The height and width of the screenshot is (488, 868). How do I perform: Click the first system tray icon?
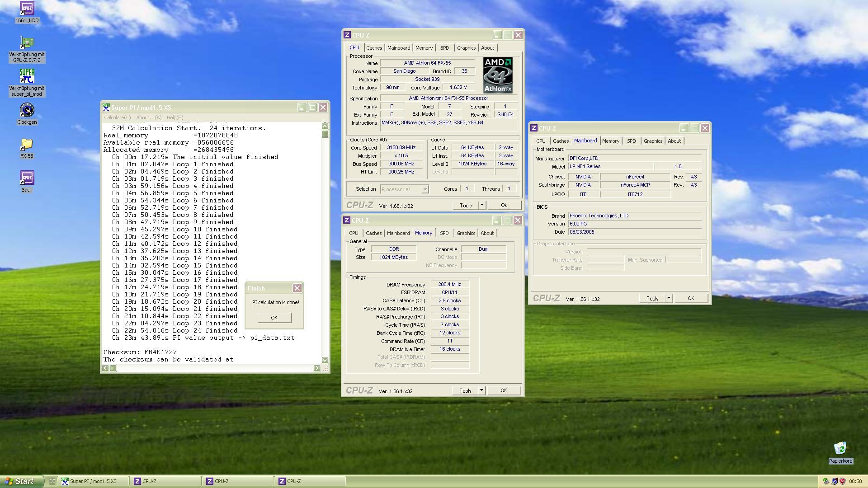click(826, 481)
